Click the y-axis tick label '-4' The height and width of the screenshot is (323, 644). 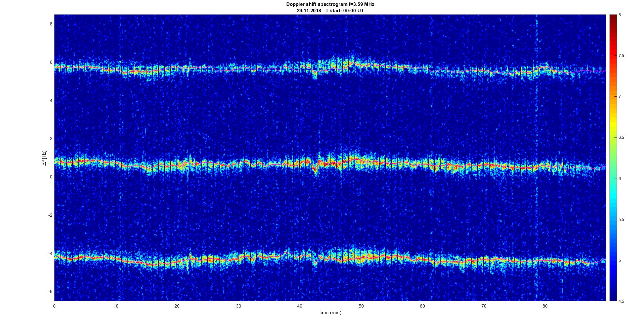point(50,253)
